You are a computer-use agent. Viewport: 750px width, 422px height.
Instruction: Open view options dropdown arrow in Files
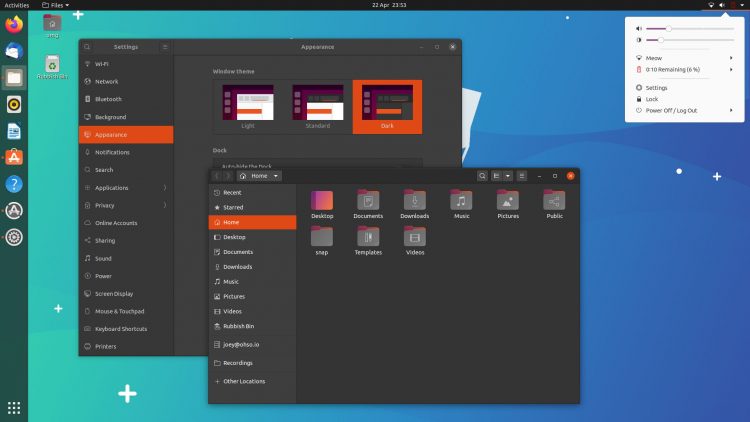pyautogui.click(x=508, y=176)
